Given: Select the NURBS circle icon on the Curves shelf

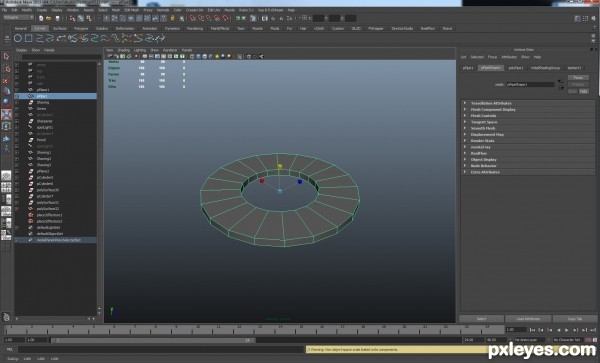Looking at the screenshot, I should point(18,38).
